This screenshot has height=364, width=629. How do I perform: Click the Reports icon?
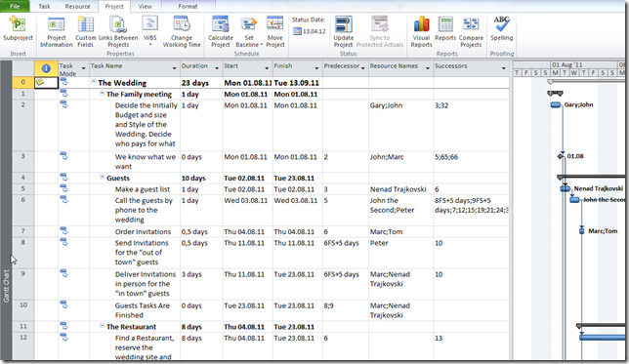point(445,24)
